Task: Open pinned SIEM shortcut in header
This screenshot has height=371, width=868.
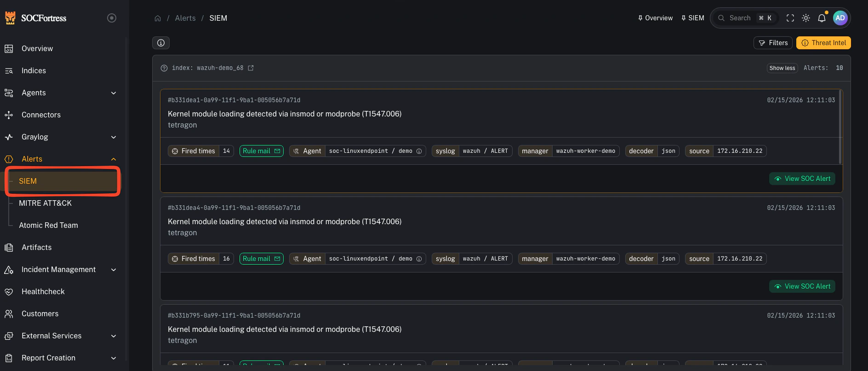Action: (x=692, y=18)
